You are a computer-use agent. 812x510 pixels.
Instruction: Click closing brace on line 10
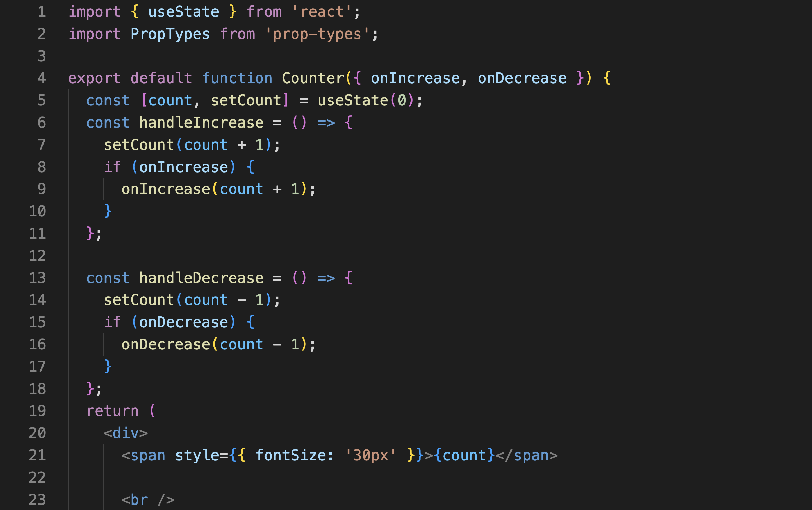click(x=108, y=211)
